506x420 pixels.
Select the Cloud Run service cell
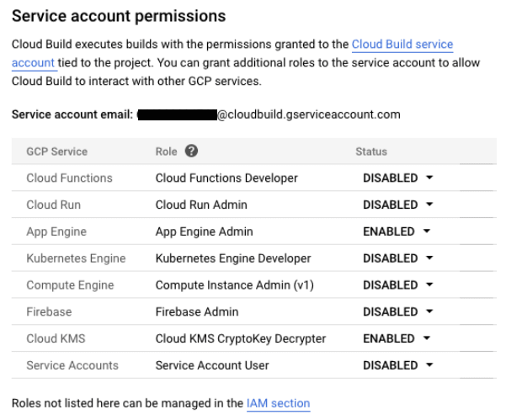point(54,205)
